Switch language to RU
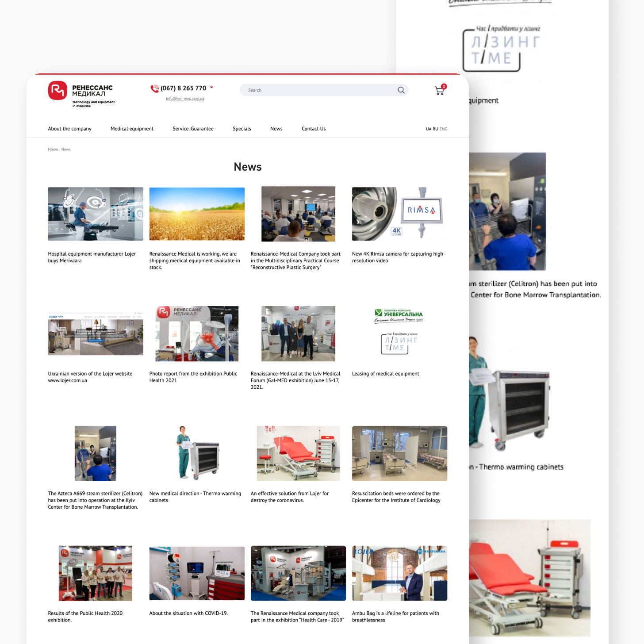 [x=435, y=129]
